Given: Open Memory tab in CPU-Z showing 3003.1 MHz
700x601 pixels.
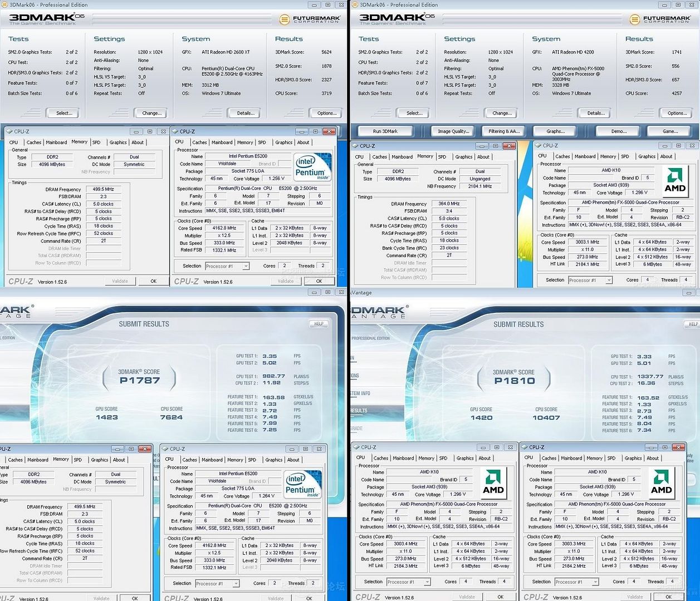Looking at the screenshot, I should pos(608,157).
